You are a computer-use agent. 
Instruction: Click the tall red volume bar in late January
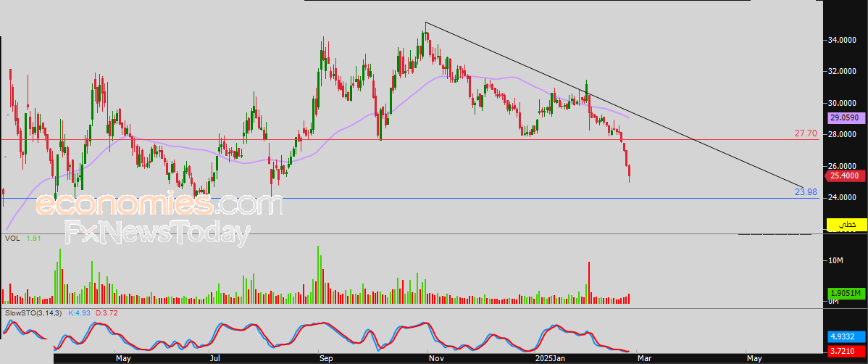[589, 283]
